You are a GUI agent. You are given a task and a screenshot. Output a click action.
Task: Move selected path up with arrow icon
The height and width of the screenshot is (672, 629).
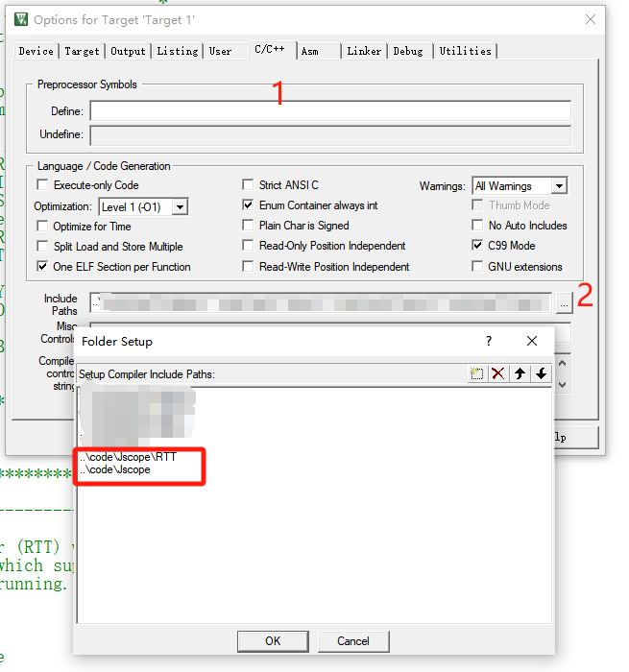click(520, 373)
